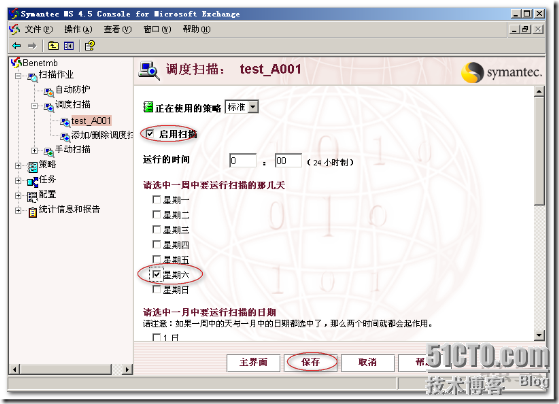Click the scroll down arrow in the right pane
Viewport: 559px width, 404px height.
coord(539,335)
